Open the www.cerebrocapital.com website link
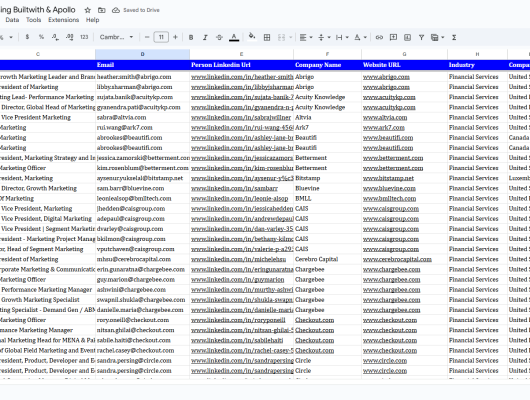 [397, 260]
